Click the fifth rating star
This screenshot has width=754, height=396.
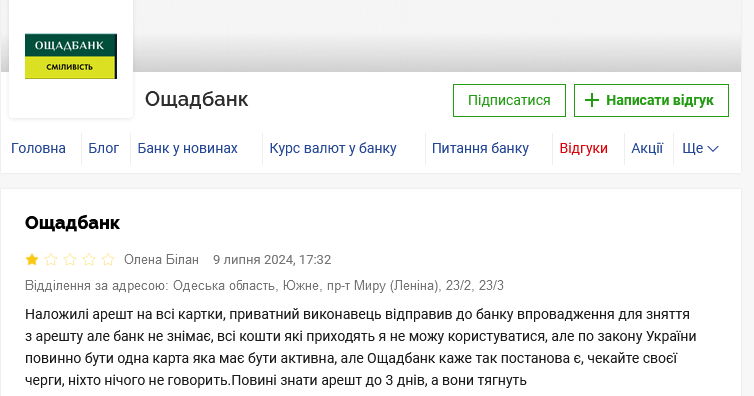coord(108,260)
